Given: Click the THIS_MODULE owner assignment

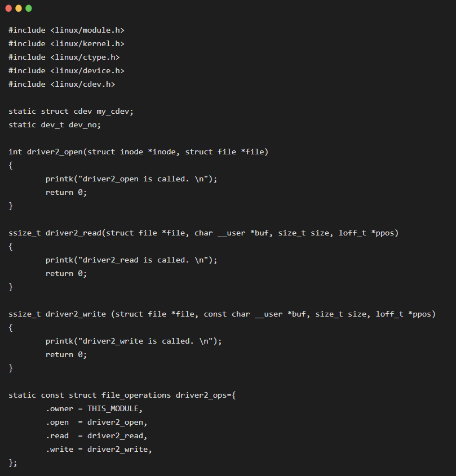Looking at the screenshot, I should [94, 409].
